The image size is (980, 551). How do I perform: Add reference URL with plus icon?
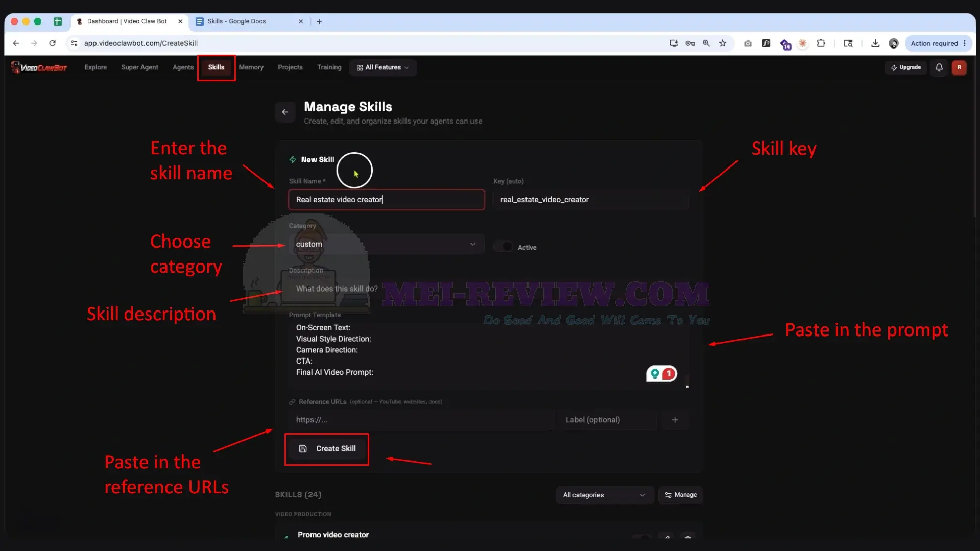coord(675,420)
